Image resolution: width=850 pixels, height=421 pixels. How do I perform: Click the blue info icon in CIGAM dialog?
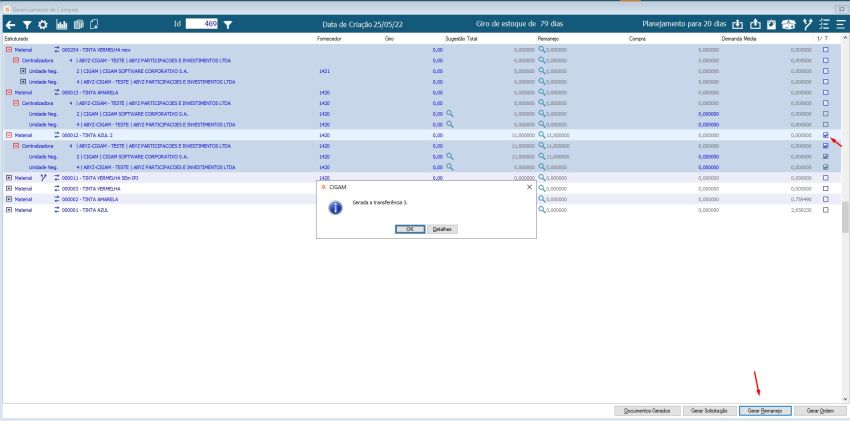click(336, 208)
